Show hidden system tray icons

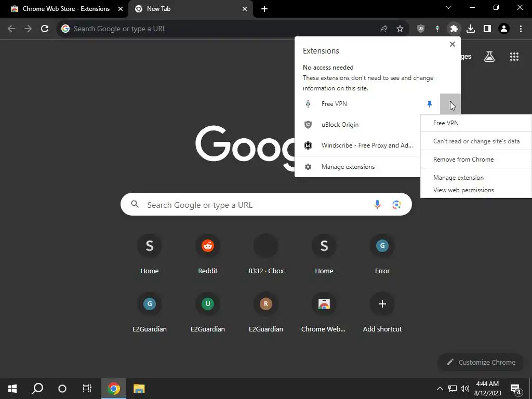tap(440, 389)
